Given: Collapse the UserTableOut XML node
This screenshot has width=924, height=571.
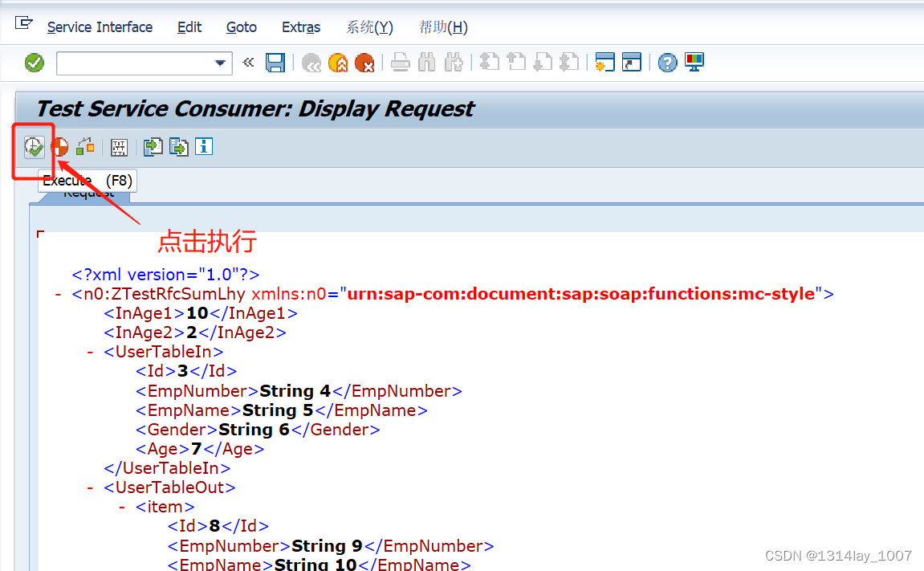Looking at the screenshot, I should (90, 487).
